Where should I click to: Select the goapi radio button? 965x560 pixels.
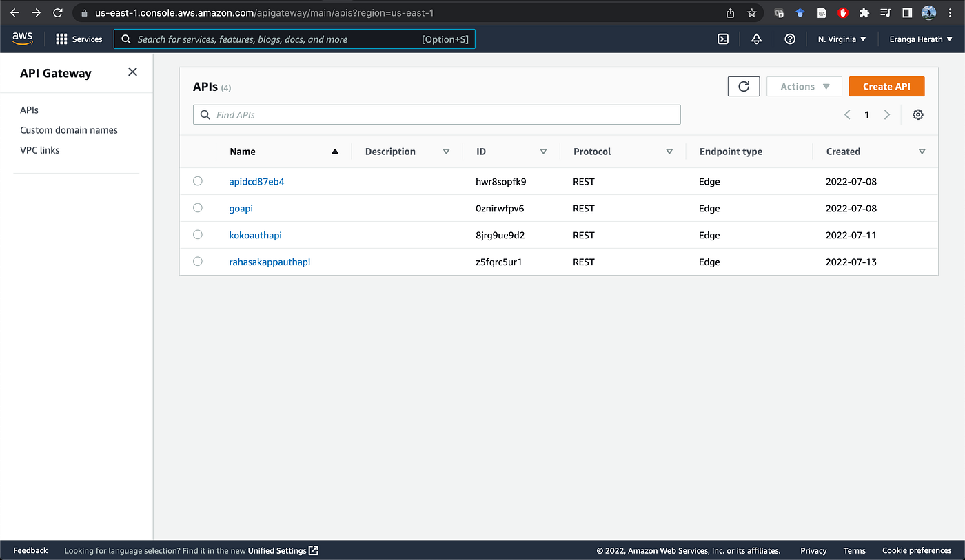(x=198, y=208)
